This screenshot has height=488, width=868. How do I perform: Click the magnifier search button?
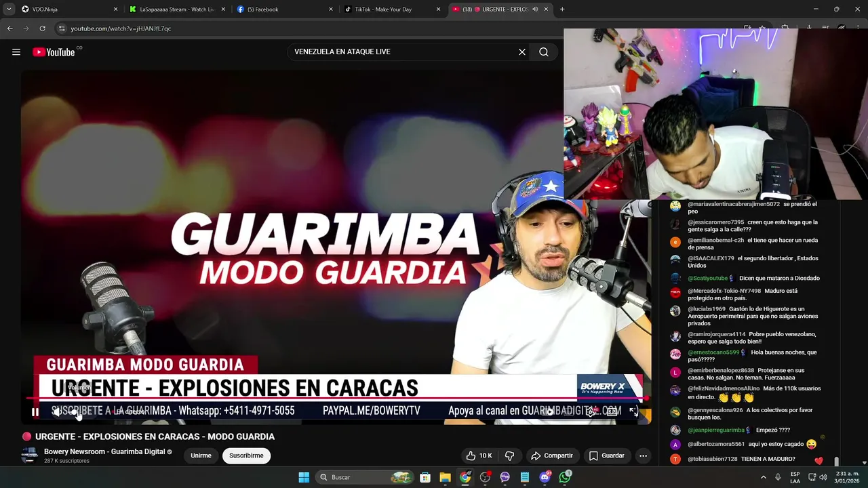pyautogui.click(x=544, y=52)
